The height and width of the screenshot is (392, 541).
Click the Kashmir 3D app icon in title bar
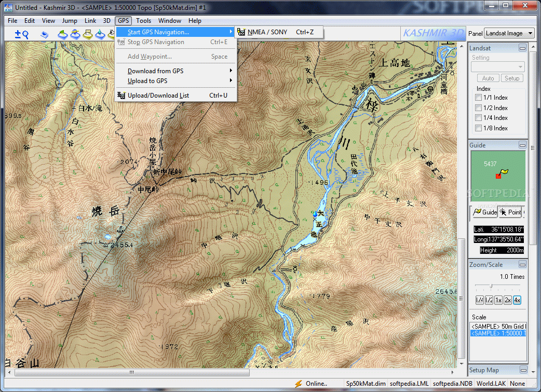point(8,7)
